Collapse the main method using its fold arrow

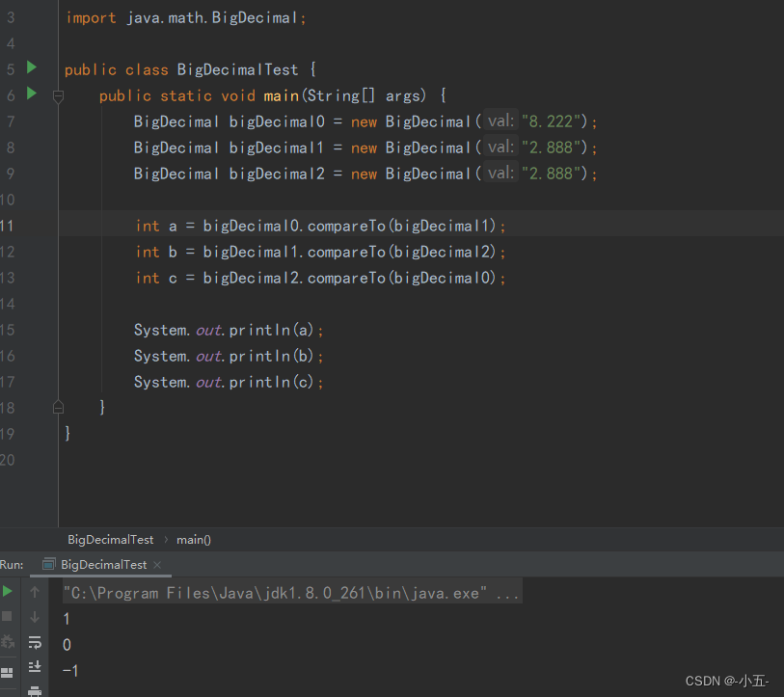coord(57,94)
